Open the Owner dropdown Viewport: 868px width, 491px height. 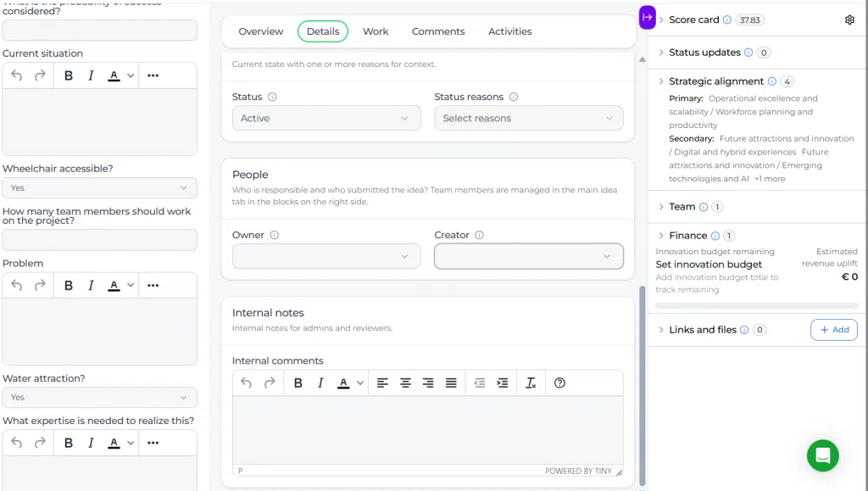coord(326,256)
